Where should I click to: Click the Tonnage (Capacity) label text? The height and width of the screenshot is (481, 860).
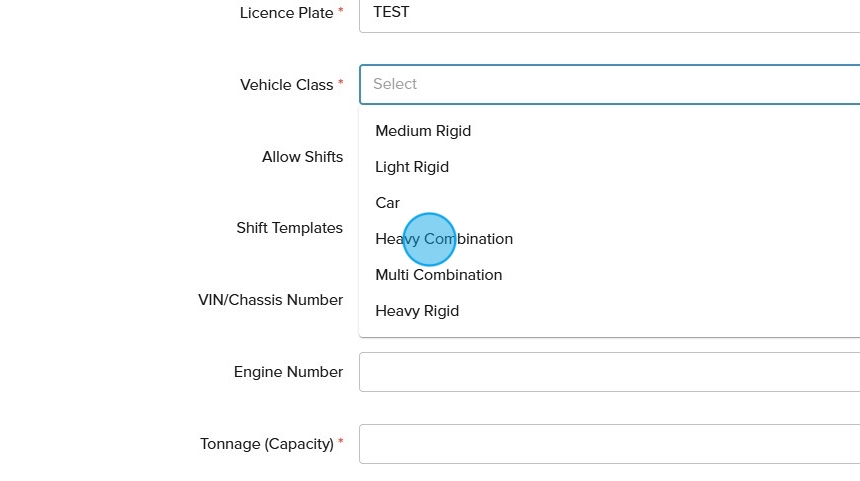[x=266, y=444]
